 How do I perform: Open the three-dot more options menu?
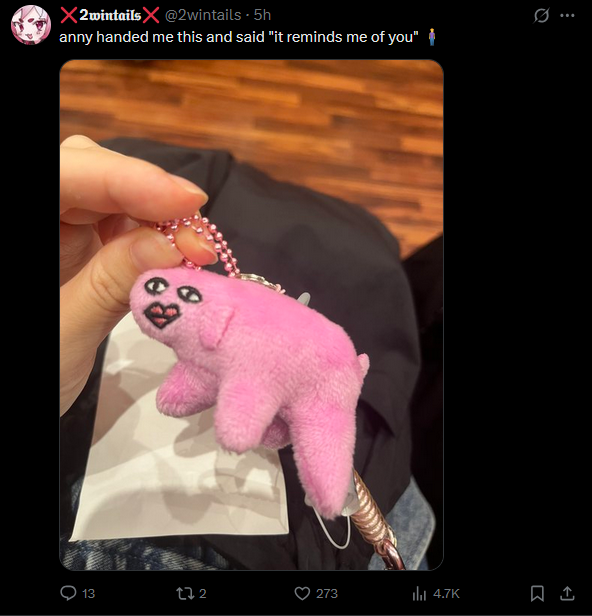pos(567,16)
